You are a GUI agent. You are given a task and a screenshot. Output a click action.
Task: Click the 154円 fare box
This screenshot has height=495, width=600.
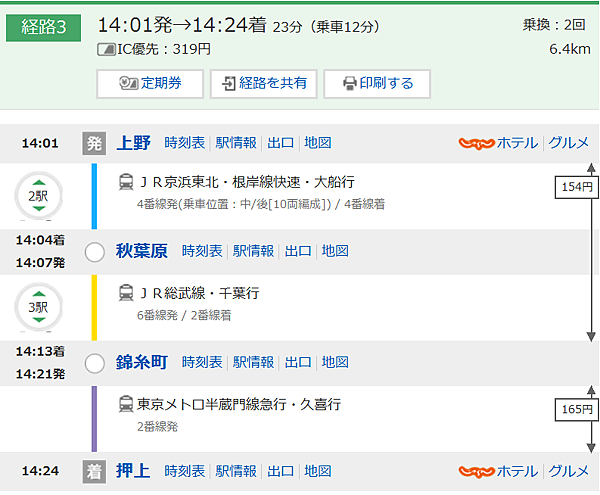click(577, 187)
